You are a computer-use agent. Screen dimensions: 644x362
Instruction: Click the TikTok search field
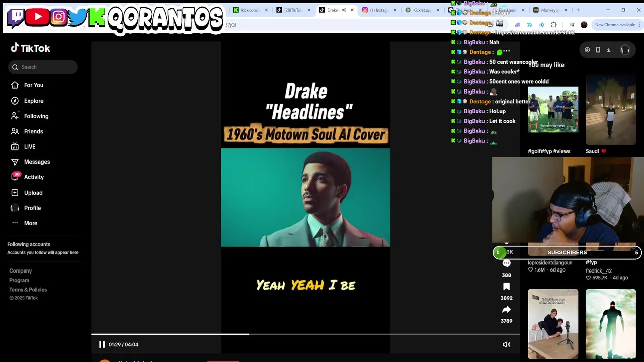[x=43, y=67]
